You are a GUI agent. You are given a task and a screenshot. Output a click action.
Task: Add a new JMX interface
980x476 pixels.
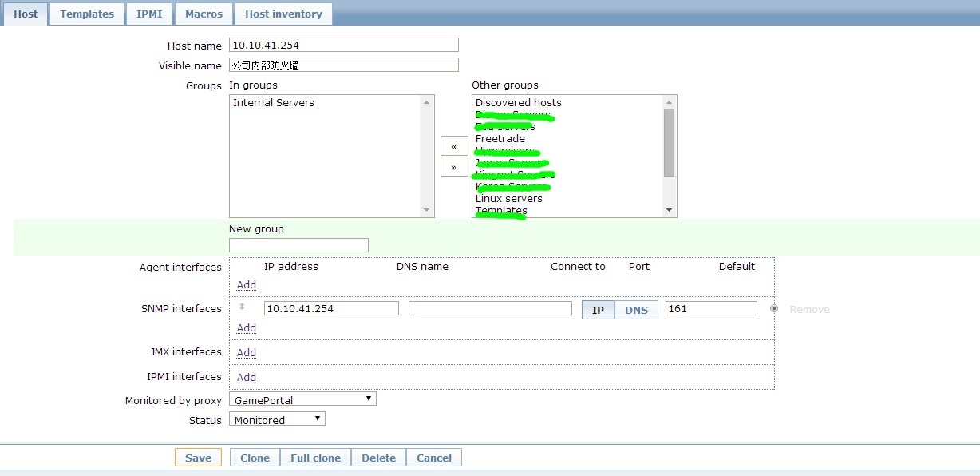point(246,352)
